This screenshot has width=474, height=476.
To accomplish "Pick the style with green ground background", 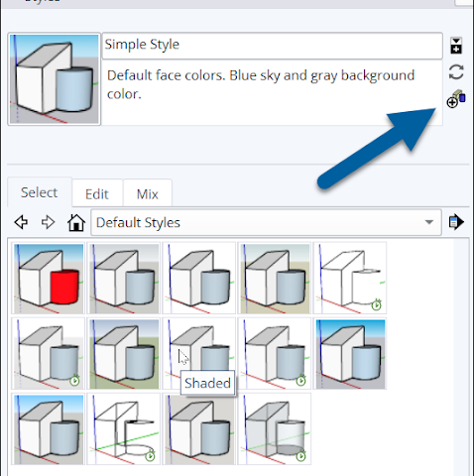I will click(x=124, y=353).
